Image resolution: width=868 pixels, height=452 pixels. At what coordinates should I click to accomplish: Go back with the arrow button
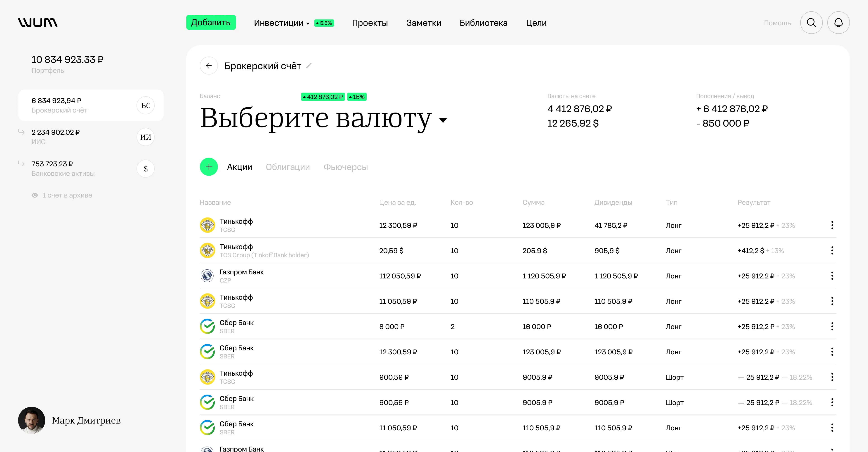(209, 66)
